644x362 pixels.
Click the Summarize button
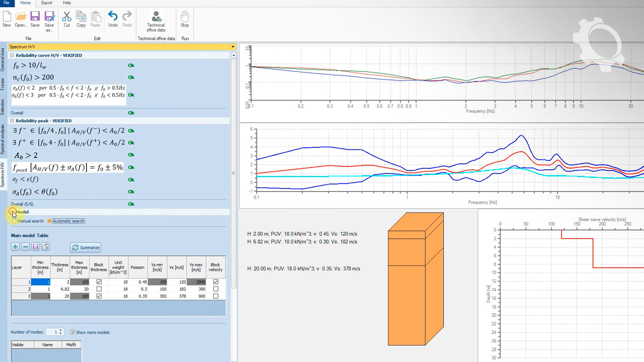[86, 247]
